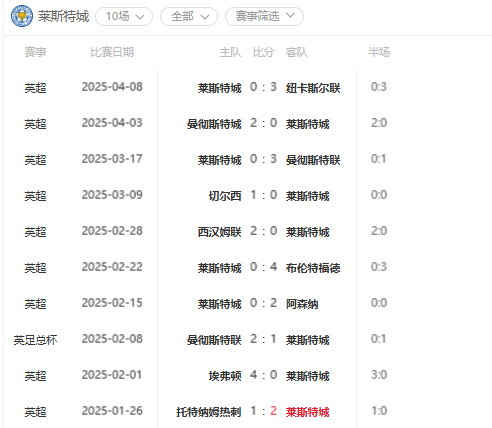492x428 pixels.
Task: Click the 莱斯特城 team name title
Action: tap(63, 16)
